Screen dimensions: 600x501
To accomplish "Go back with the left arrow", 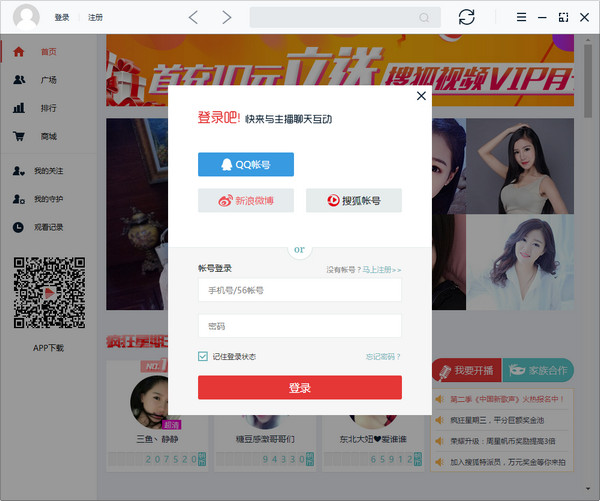I will click(193, 17).
